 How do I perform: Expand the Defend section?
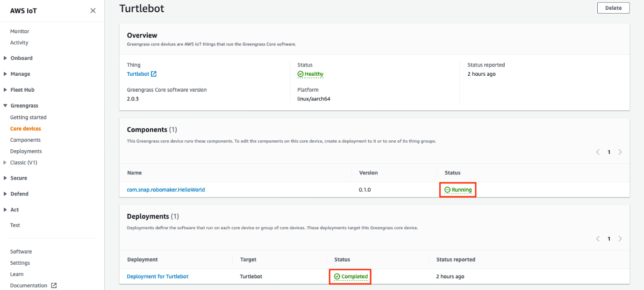[x=5, y=194]
